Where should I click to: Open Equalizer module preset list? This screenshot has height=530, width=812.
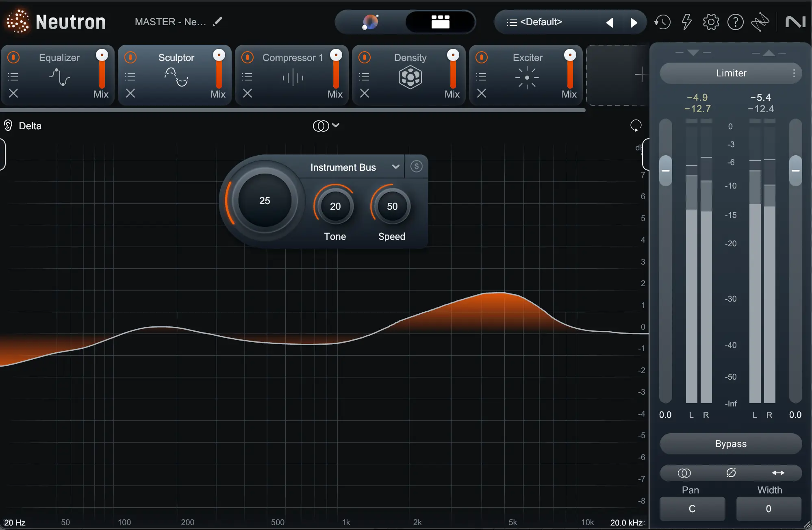click(13, 76)
